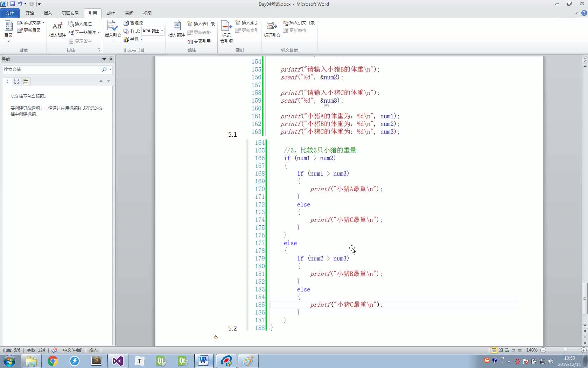The height and width of the screenshot is (368, 588).
Task: Select Outline view button
Action: (513, 350)
